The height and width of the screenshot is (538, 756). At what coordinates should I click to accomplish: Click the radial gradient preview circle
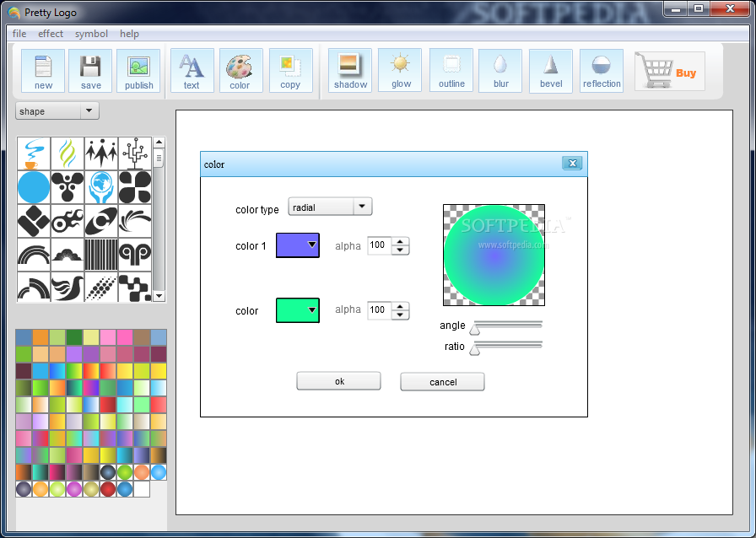pyautogui.click(x=494, y=255)
